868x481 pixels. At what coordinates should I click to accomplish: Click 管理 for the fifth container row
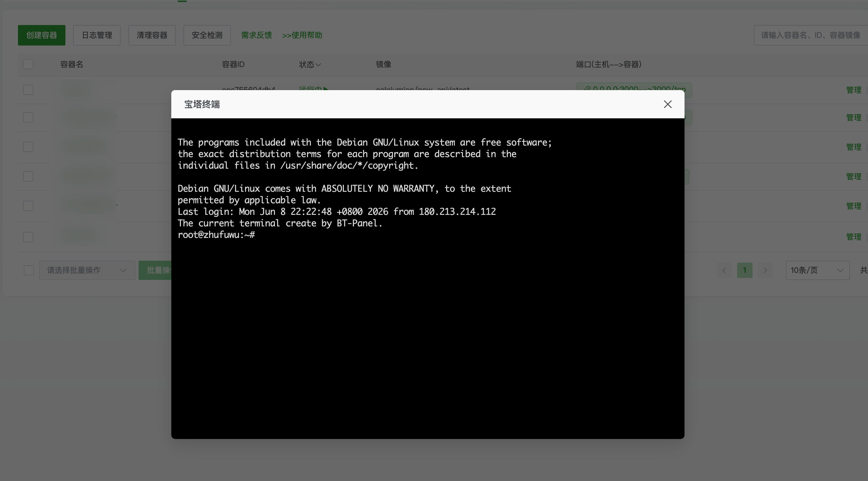(854, 206)
